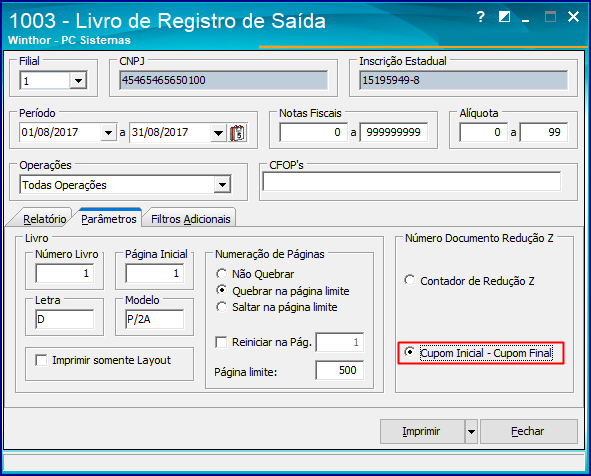Image resolution: width=591 pixels, height=476 pixels.
Task: Focus the Modelo field containing P/2A
Action: tap(155, 319)
